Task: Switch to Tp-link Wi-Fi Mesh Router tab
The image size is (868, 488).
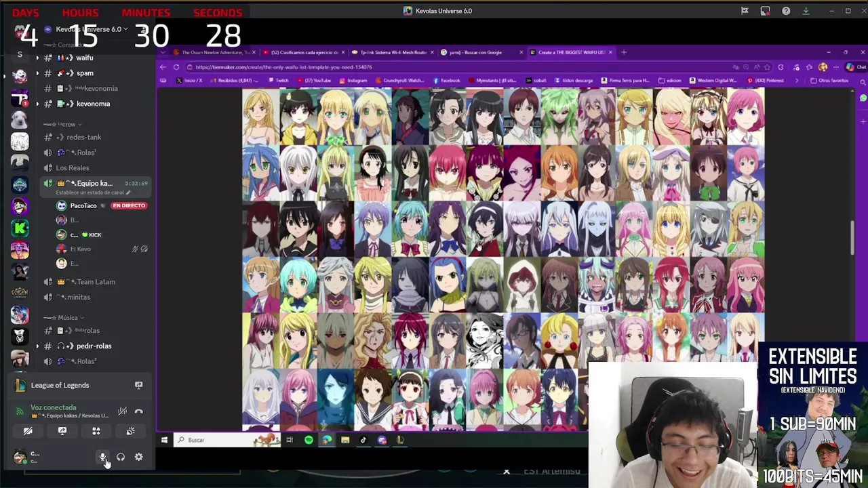Action: tap(393, 52)
